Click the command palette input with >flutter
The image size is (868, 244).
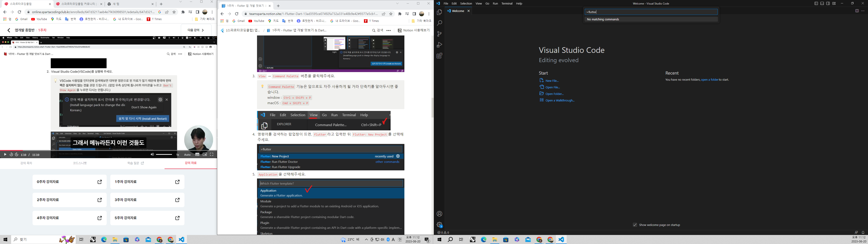(x=651, y=12)
